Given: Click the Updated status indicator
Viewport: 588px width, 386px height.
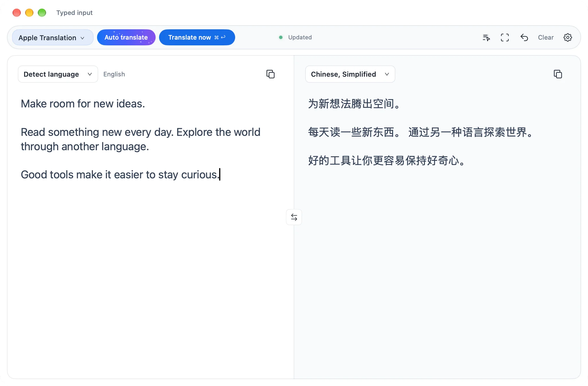Looking at the screenshot, I should [295, 37].
